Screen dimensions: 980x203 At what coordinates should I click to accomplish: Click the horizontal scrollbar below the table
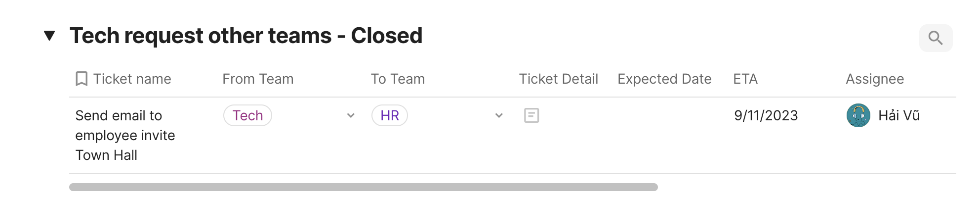[363, 187]
